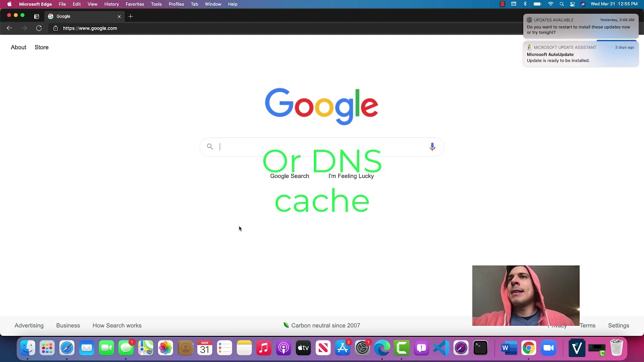Open Settings in Google footer
The image size is (644, 362).
618,325
